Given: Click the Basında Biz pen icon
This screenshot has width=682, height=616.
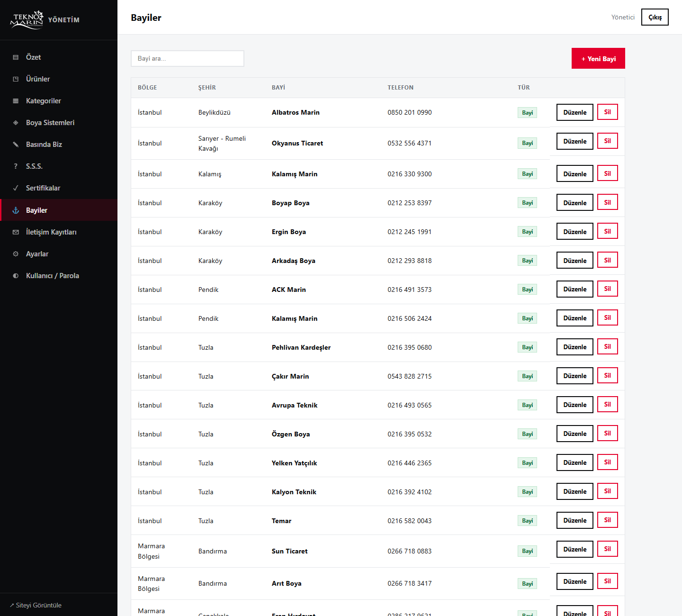Looking at the screenshot, I should pyautogui.click(x=16, y=145).
